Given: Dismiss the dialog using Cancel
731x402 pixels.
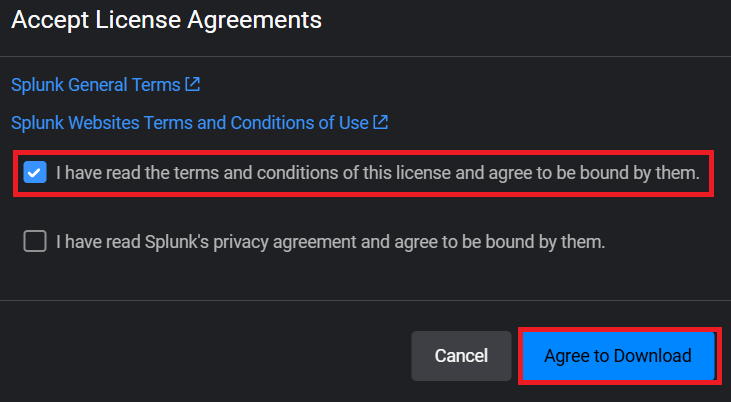Looking at the screenshot, I should [461, 356].
